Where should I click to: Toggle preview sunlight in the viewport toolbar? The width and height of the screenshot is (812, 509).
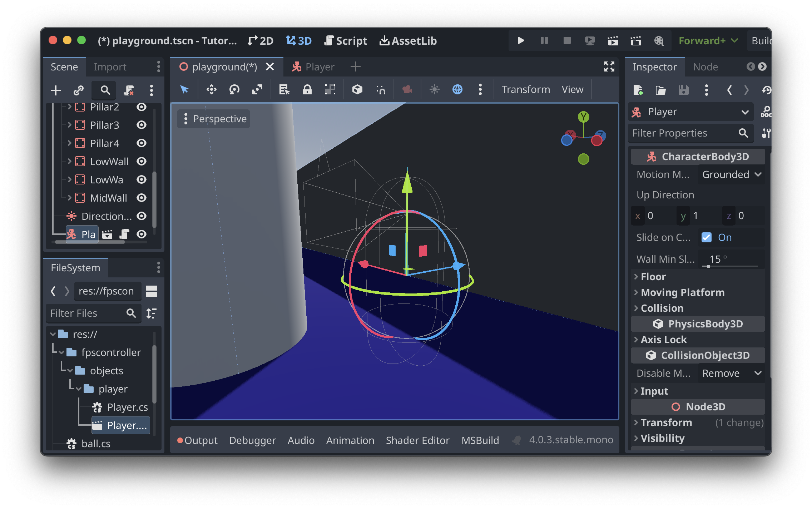(435, 89)
